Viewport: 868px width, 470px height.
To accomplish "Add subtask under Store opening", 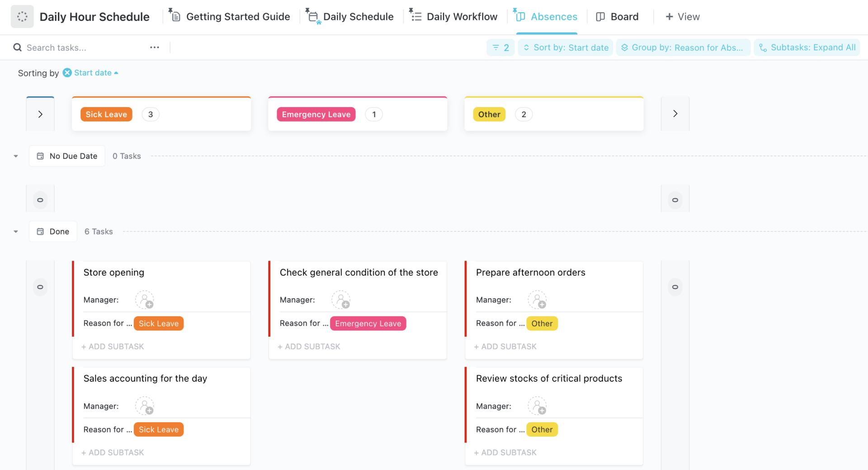I will point(113,347).
